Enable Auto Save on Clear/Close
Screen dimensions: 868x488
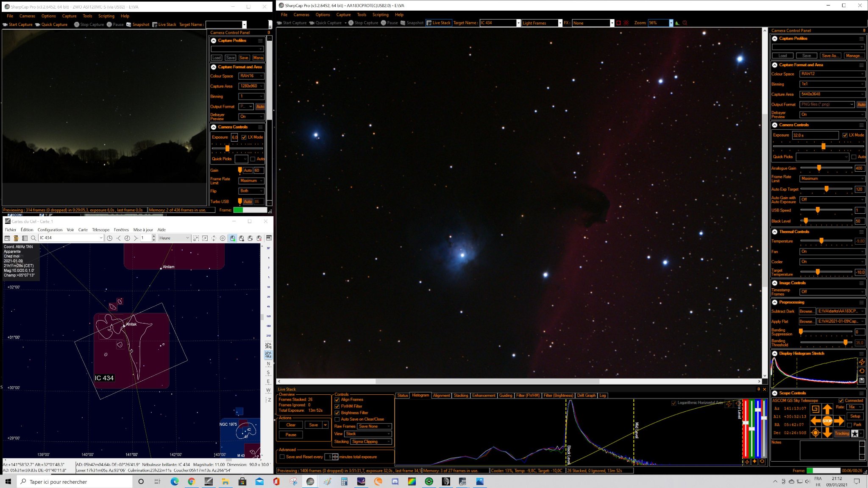pyautogui.click(x=337, y=419)
